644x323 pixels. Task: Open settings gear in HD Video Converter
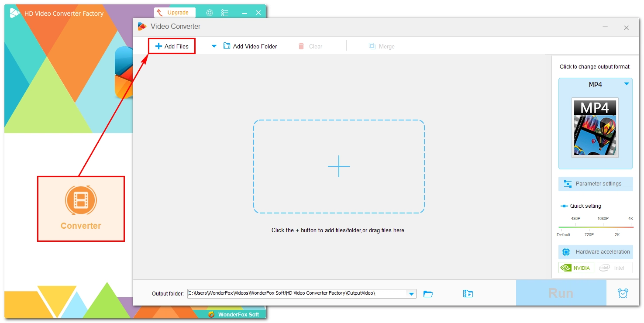210,13
